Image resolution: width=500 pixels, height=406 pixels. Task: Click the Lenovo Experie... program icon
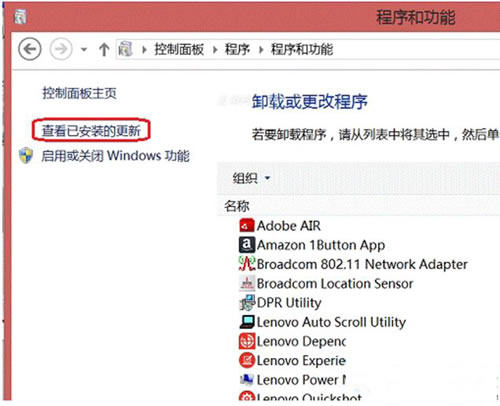[247, 360]
